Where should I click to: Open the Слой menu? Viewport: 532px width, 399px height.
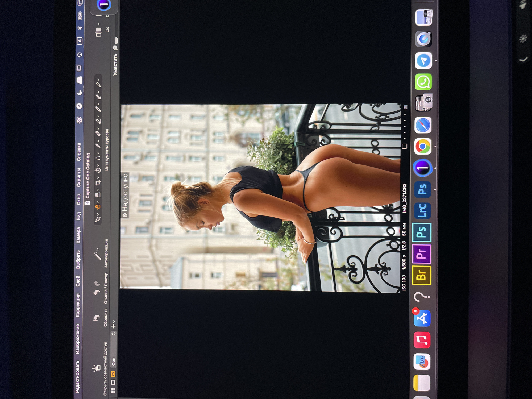(x=78, y=281)
